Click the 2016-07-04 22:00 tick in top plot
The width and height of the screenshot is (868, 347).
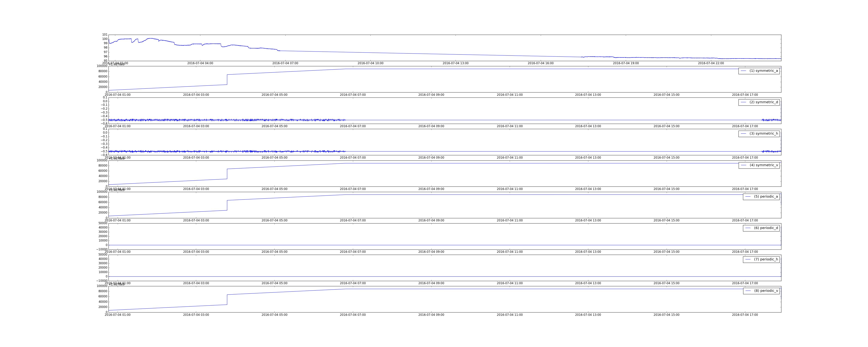point(711,63)
